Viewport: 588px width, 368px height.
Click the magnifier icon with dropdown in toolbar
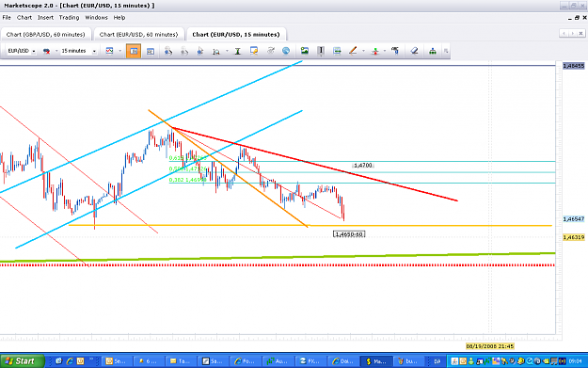216,52
